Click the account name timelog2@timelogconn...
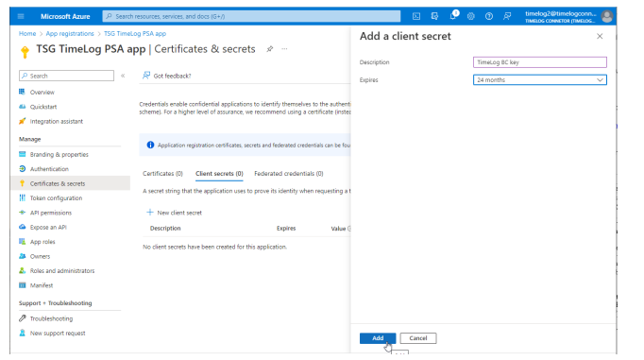644x360 pixels. 561,13
